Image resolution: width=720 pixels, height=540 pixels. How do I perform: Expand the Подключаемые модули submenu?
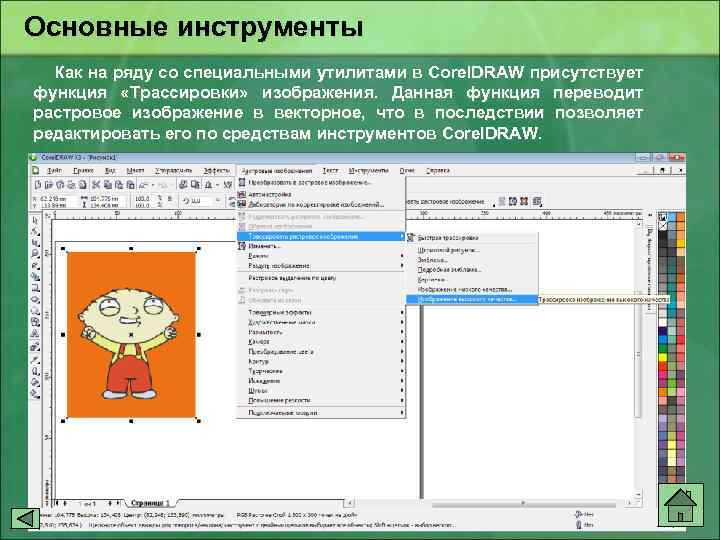(x=321, y=413)
